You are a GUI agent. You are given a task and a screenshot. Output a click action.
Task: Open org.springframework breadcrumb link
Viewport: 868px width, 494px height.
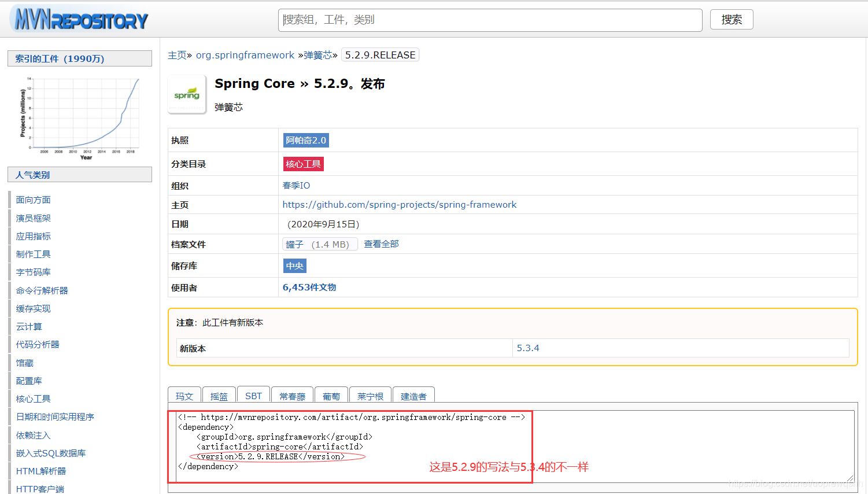pos(245,55)
